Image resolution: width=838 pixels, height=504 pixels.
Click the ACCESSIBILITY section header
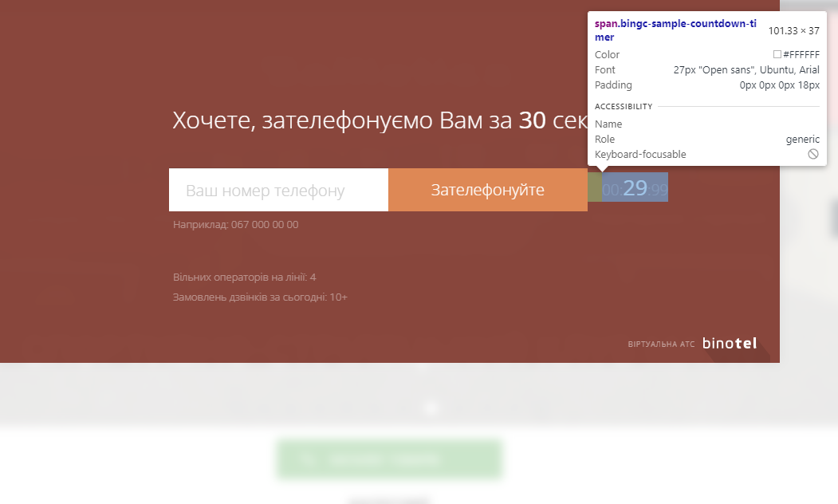624,107
